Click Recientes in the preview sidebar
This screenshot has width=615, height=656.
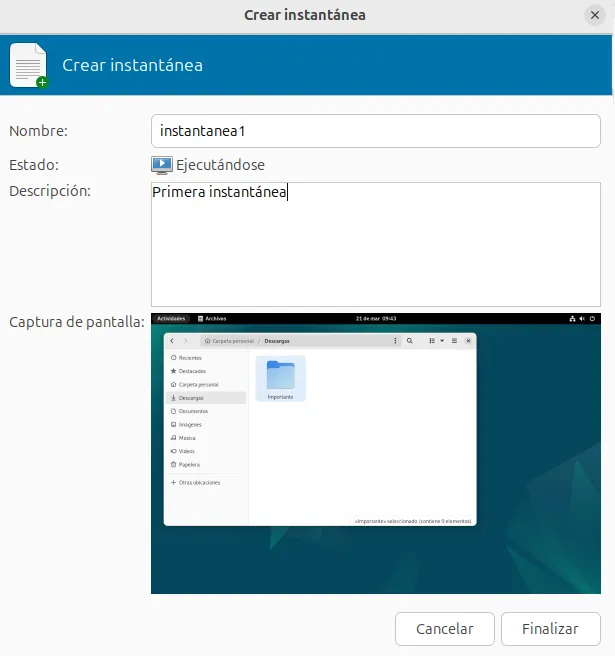pyautogui.click(x=189, y=357)
